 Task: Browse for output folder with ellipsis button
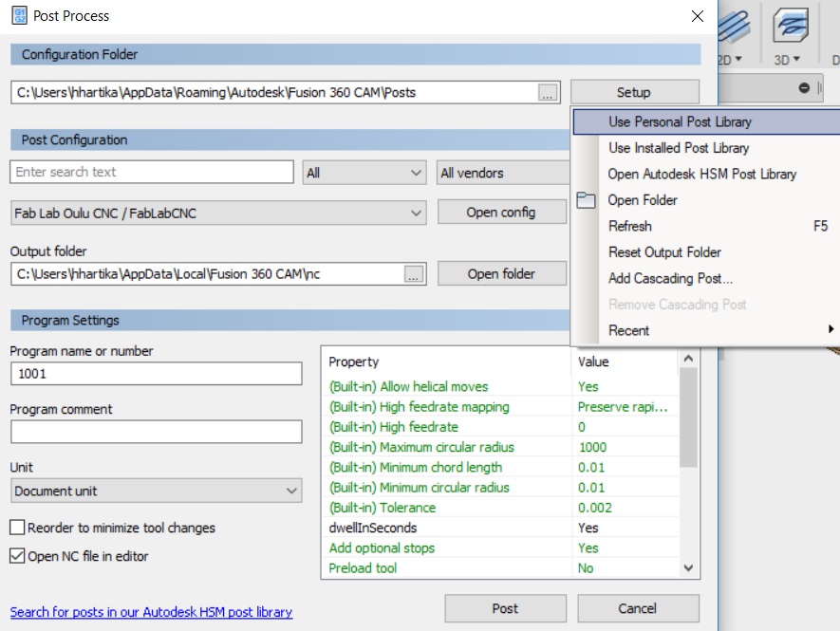click(413, 274)
